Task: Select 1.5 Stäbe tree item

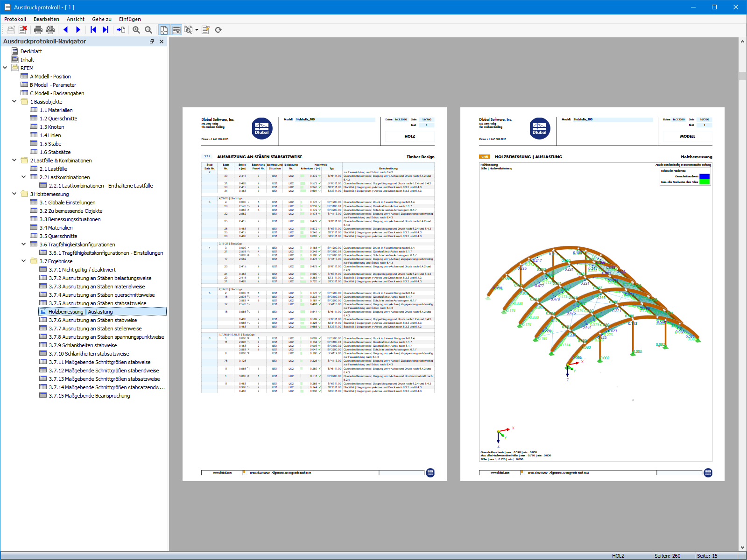Action: coord(50,144)
